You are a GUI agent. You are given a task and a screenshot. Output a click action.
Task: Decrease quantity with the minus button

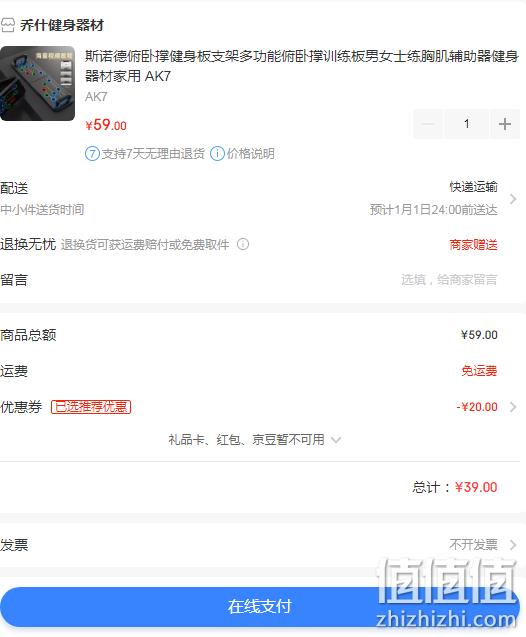click(x=428, y=124)
